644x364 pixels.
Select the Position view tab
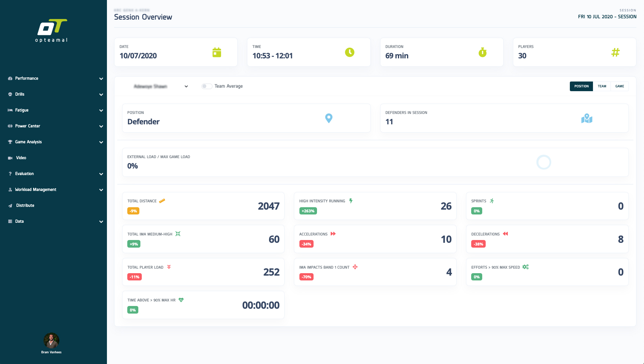[581, 86]
